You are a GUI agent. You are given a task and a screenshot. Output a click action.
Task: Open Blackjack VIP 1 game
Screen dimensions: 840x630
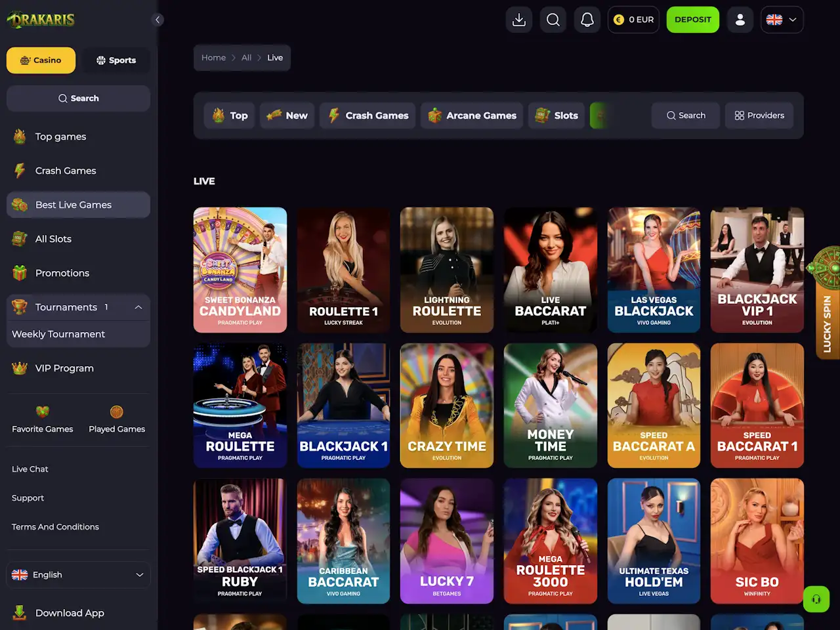757,270
